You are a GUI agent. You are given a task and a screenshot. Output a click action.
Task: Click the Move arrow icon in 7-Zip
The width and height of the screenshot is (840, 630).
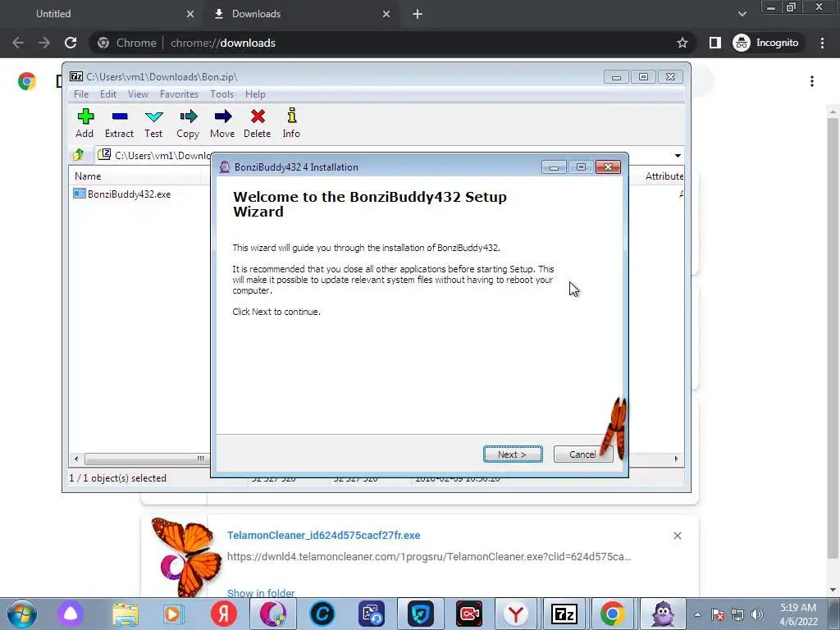223,116
